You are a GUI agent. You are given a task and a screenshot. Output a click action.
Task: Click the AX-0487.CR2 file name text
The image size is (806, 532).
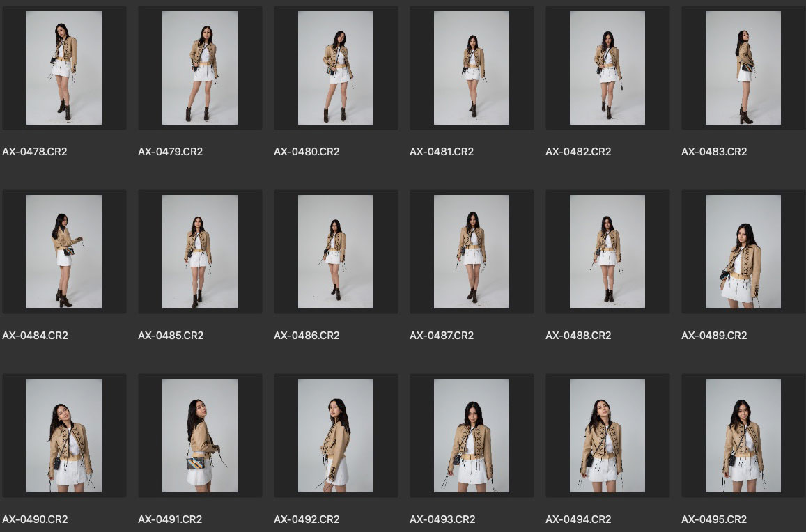coord(442,336)
